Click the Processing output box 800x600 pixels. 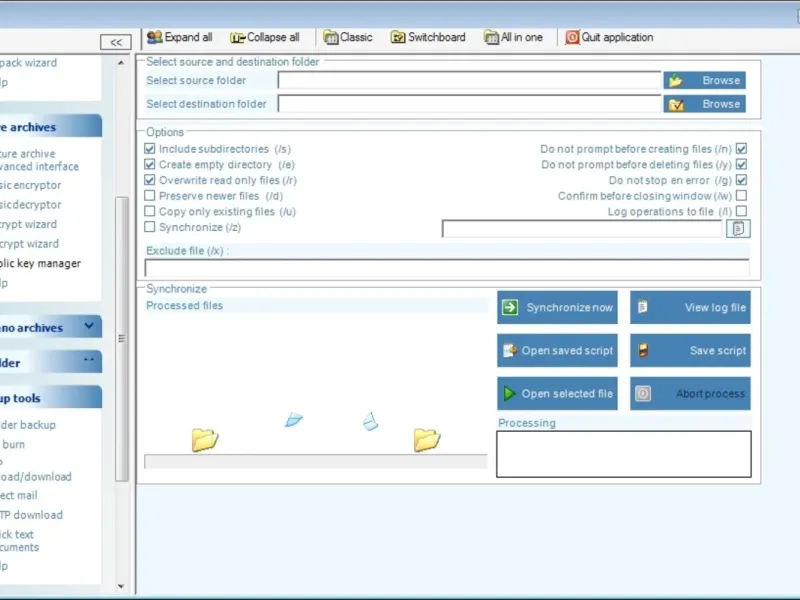(x=623, y=454)
